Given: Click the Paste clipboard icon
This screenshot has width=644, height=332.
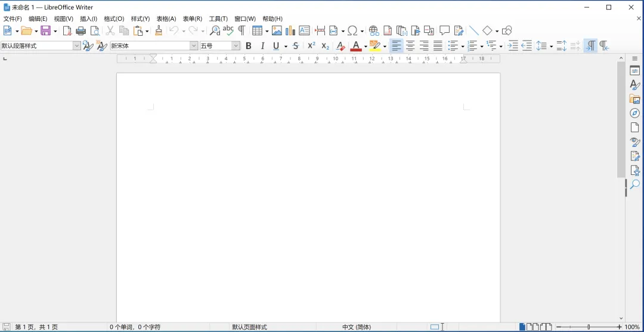Looking at the screenshot, I should pyautogui.click(x=138, y=30).
